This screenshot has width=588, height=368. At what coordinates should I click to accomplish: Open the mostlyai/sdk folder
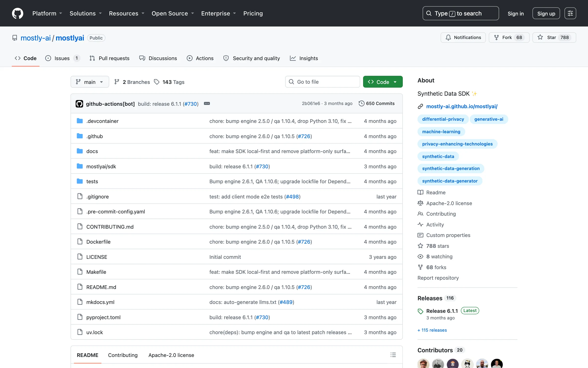point(101,166)
